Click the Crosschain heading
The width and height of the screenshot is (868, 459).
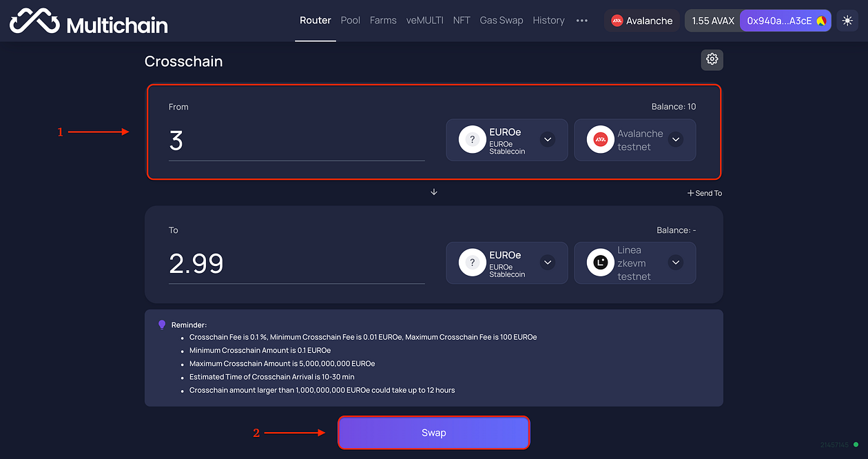click(184, 61)
